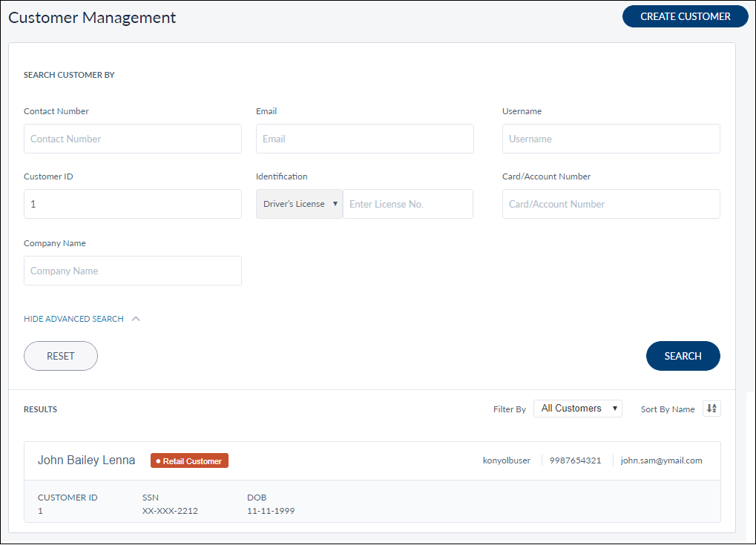This screenshot has height=545, width=756.
Task: Collapse advanced search using the chevron icon
Action: point(136,319)
